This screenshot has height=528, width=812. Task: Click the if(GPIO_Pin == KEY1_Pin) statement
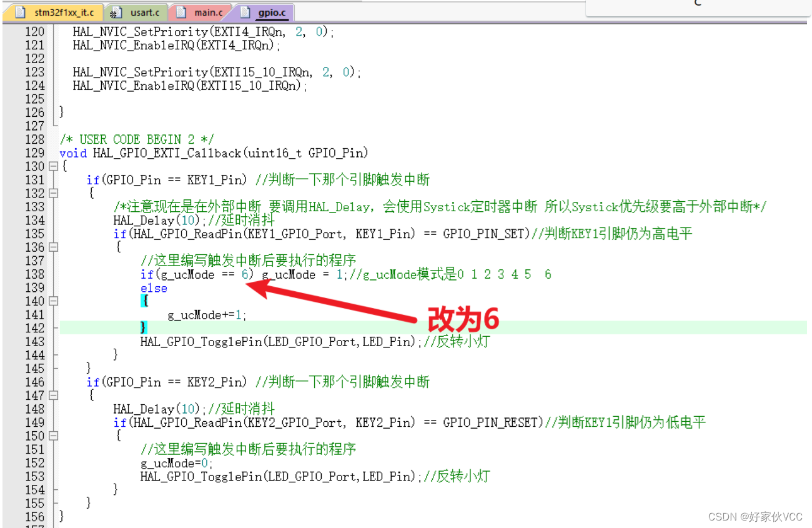(x=167, y=180)
